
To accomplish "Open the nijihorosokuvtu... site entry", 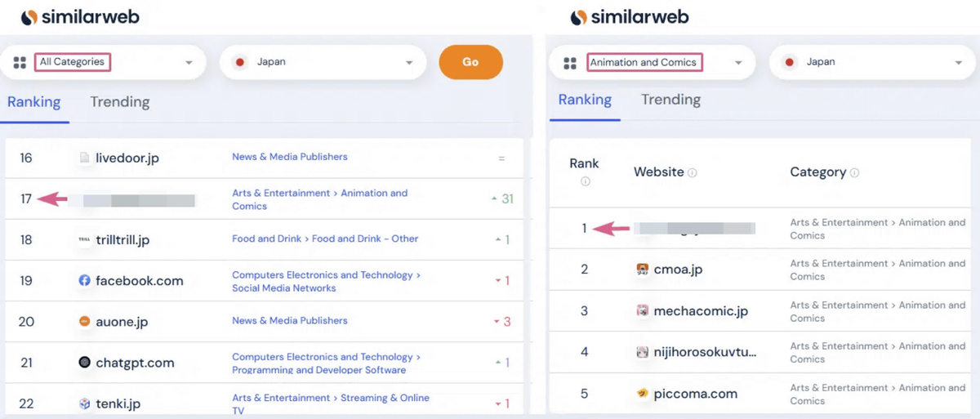I will 705,352.
